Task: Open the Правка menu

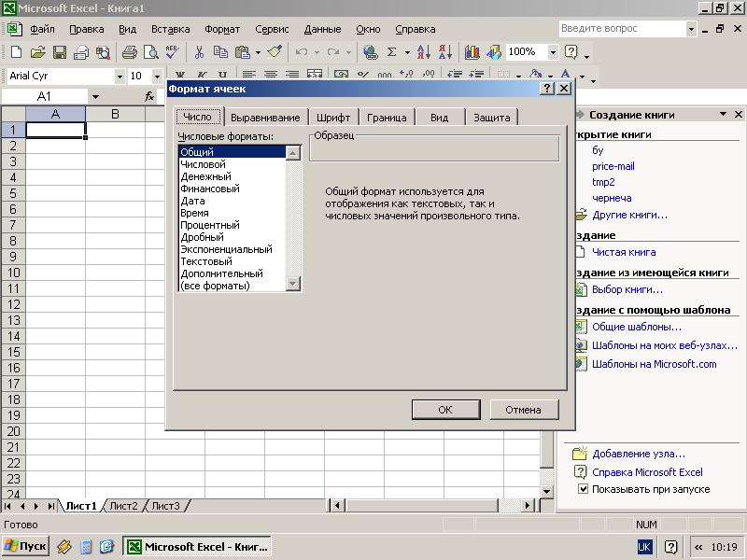Action: 87,29
